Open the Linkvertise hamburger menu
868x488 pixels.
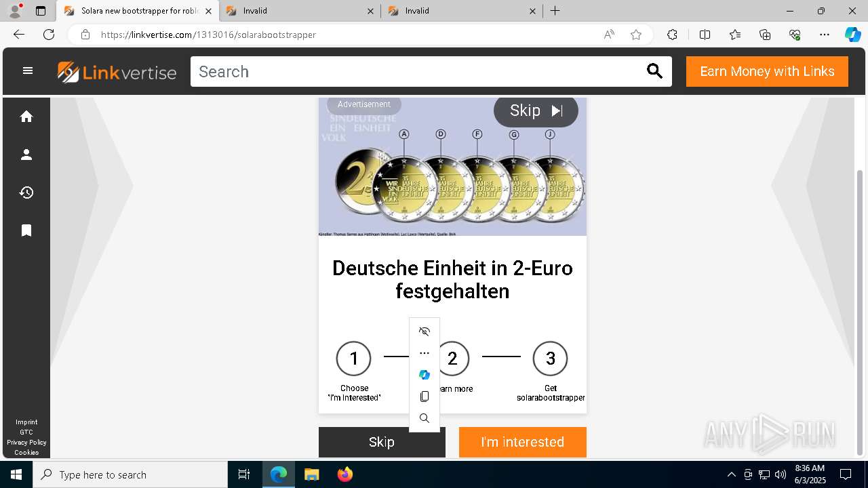pyautogui.click(x=28, y=70)
